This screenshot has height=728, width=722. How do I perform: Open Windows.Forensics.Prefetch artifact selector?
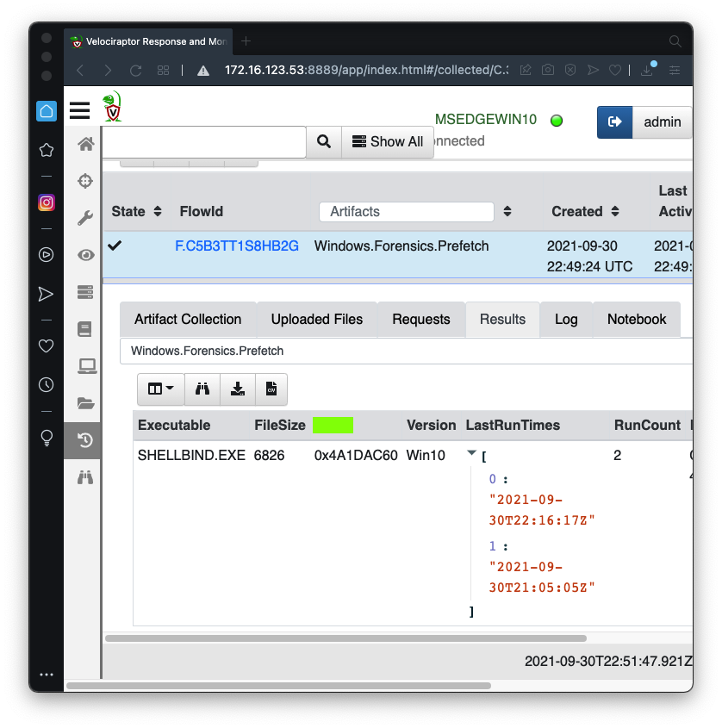[406, 351]
